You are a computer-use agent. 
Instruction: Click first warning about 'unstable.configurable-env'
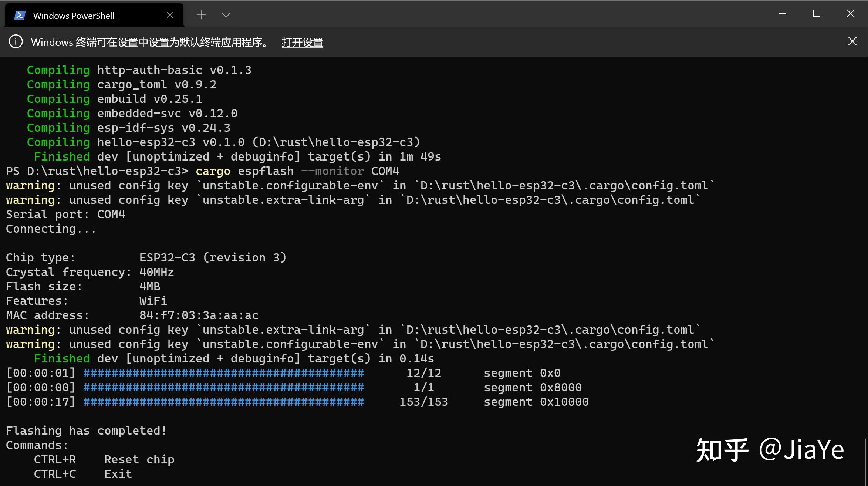tap(360, 185)
